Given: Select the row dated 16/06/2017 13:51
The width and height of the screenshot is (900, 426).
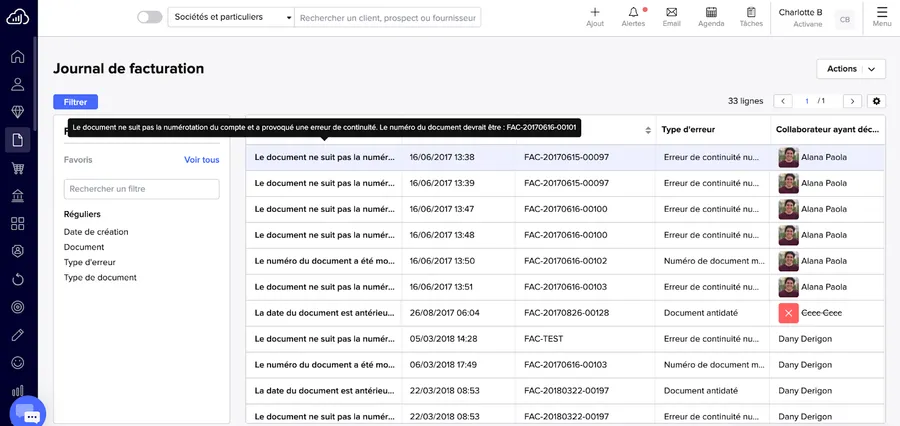Looking at the screenshot, I should [x=565, y=287].
